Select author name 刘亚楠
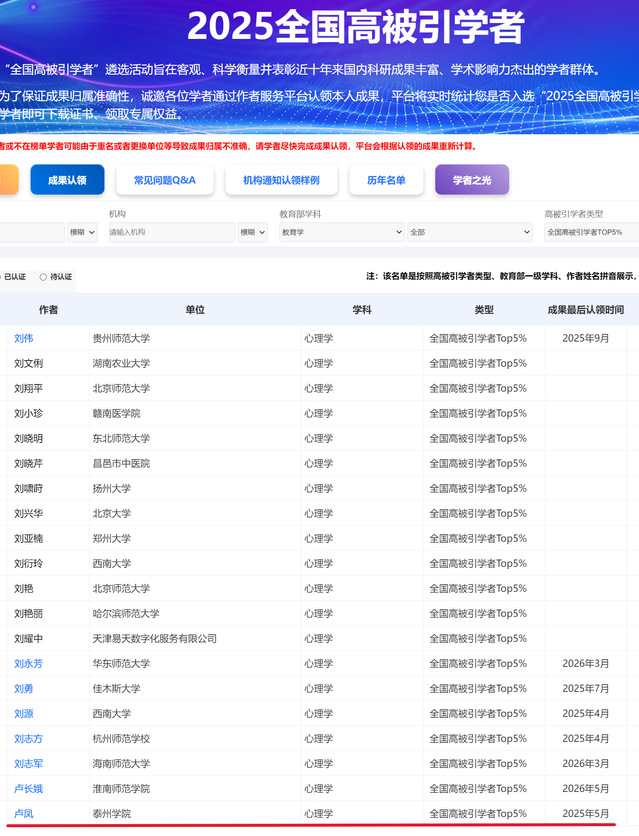Screen dimensions: 639x836 coord(28,538)
